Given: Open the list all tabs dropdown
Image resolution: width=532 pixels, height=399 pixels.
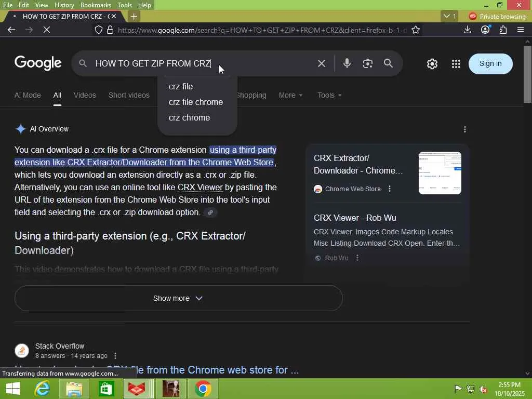Looking at the screenshot, I should pyautogui.click(x=449, y=16).
